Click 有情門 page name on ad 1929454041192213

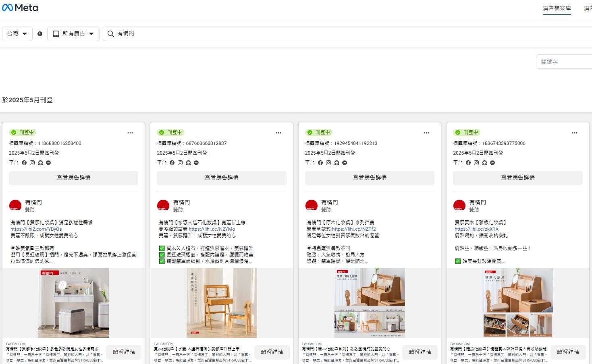[x=330, y=202]
